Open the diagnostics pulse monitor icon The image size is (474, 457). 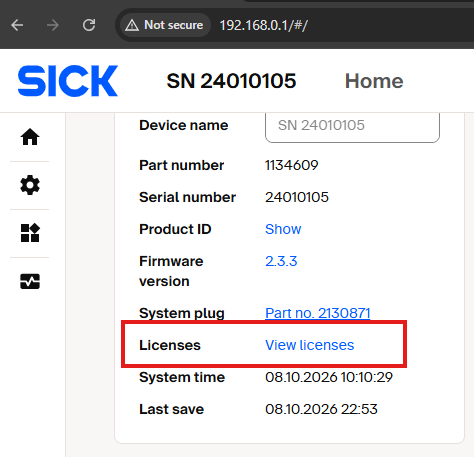(30, 281)
